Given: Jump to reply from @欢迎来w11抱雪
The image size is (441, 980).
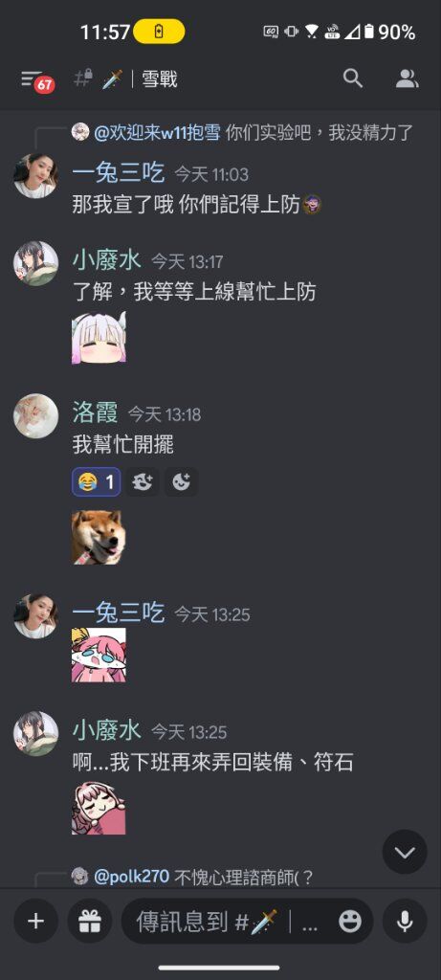Looking at the screenshot, I should tap(242, 132).
